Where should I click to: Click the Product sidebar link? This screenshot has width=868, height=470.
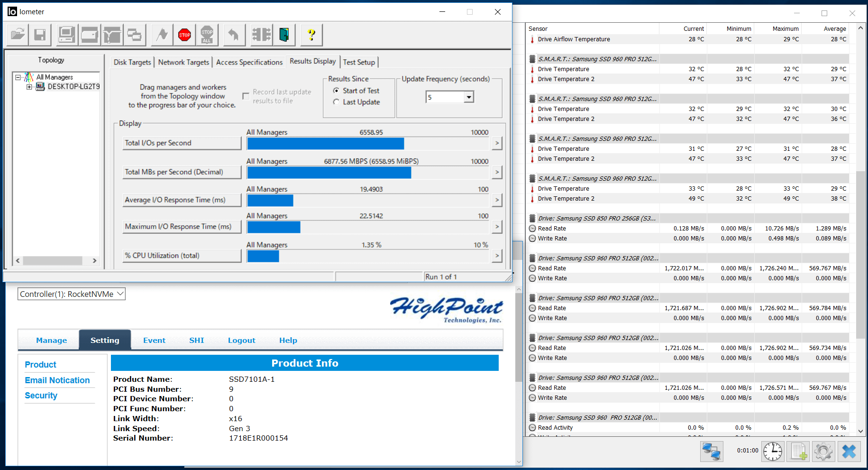click(x=41, y=365)
